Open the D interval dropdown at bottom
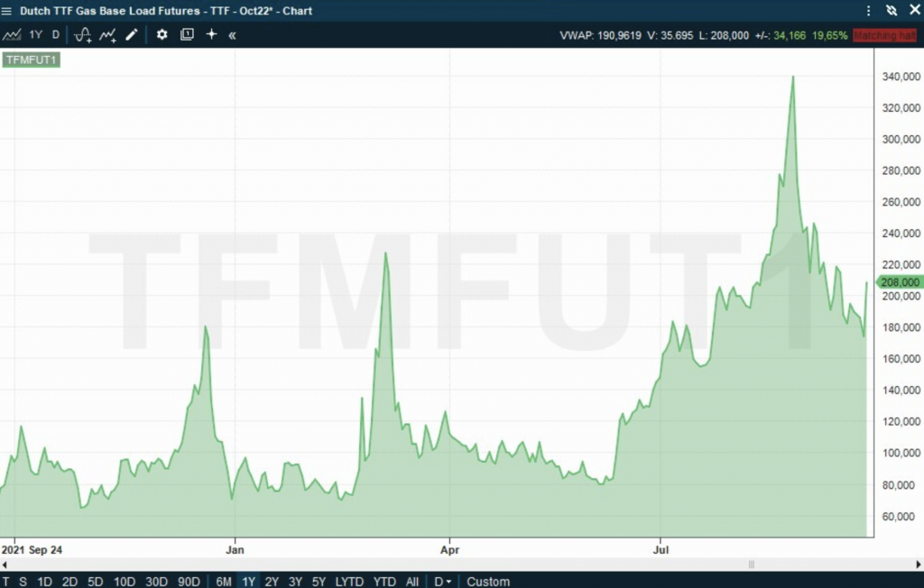This screenshot has height=588, width=924. pos(443,582)
